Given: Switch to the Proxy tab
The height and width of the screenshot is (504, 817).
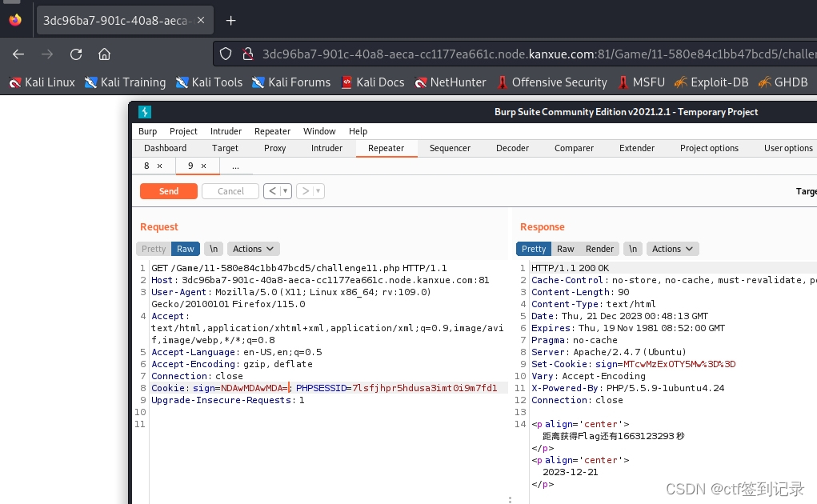Looking at the screenshot, I should coord(274,148).
